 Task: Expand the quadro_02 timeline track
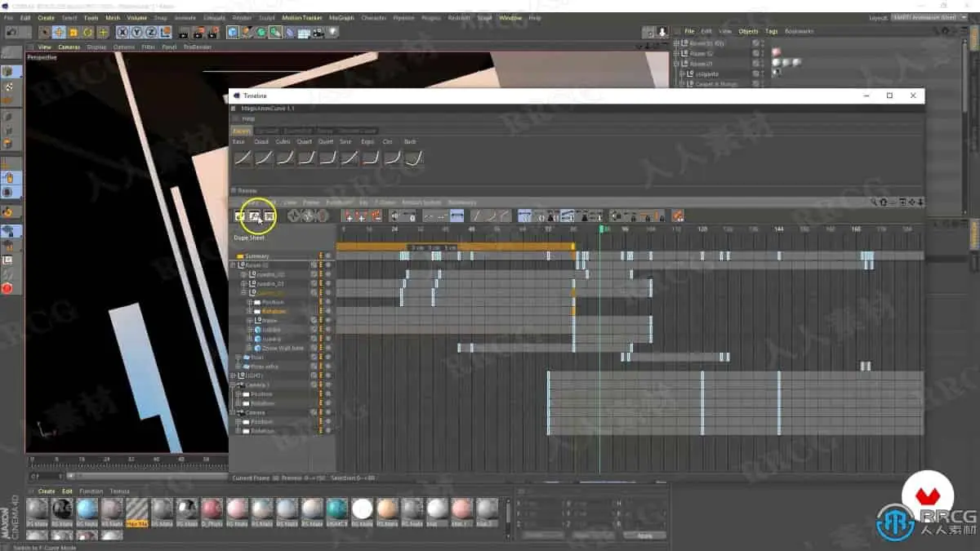[x=243, y=273]
